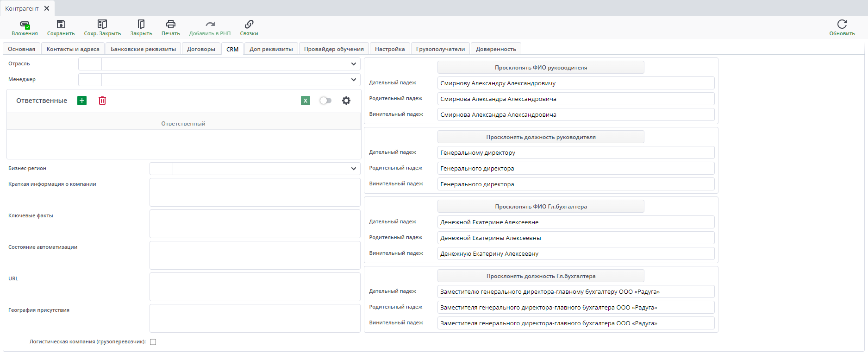Image resolution: width=868 pixels, height=354 pixels.
Task: Click Просклонять должность Гл.бухгалтера button
Action: 541,276
